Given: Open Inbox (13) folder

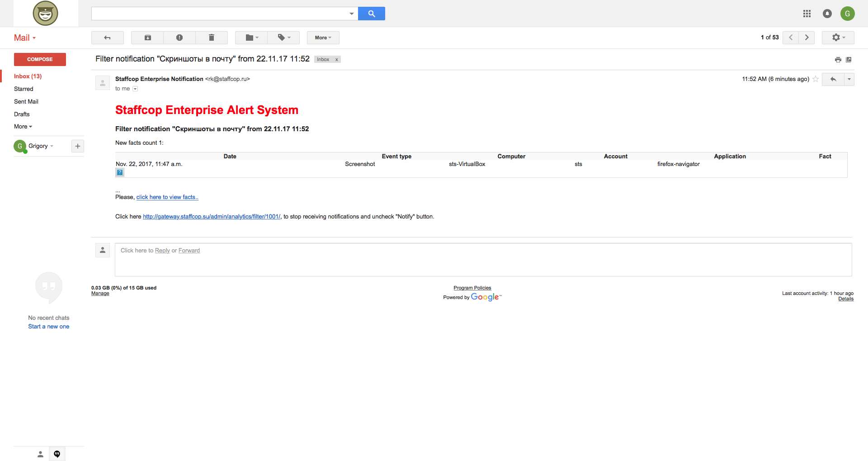Looking at the screenshot, I should coord(28,76).
